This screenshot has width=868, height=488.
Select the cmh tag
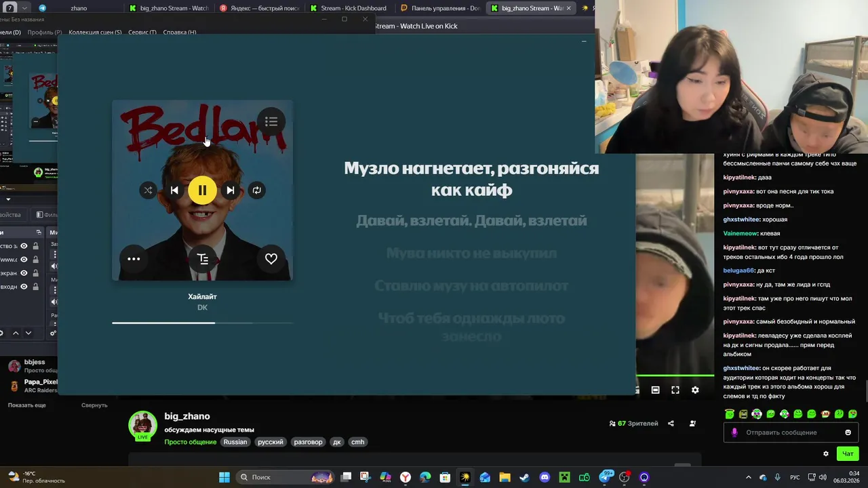tap(357, 442)
